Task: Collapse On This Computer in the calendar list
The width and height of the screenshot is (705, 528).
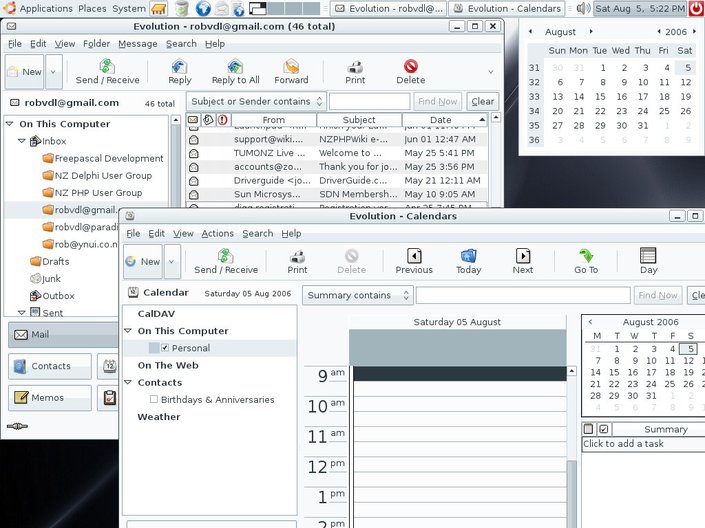Action: click(128, 331)
